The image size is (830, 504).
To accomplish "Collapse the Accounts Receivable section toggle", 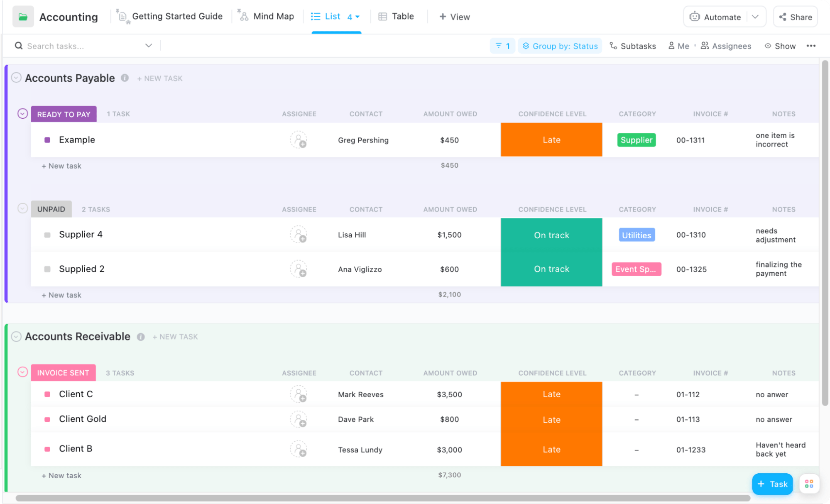I will click(16, 336).
